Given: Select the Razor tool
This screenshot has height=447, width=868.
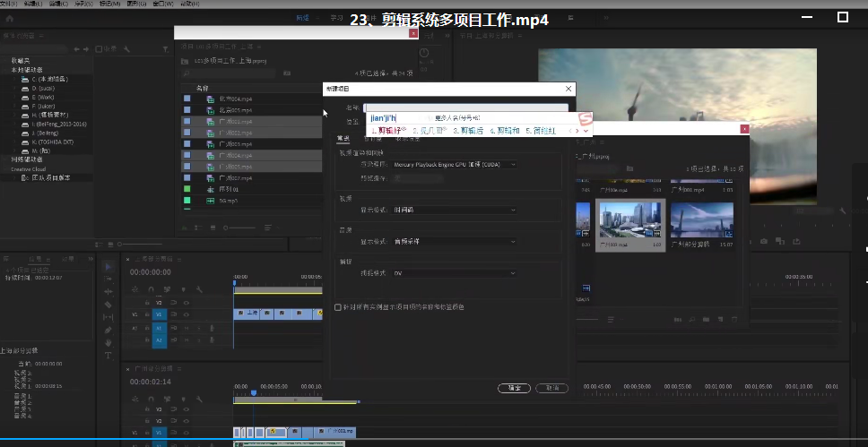Looking at the screenshot, I should pyautogui.click(x=108, y=305).
